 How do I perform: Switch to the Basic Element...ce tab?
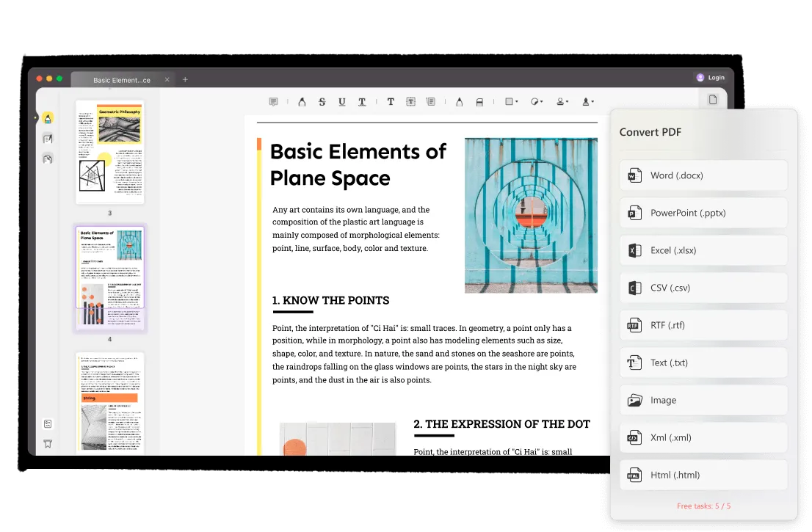pyautogui.click(x=122, y=80)
